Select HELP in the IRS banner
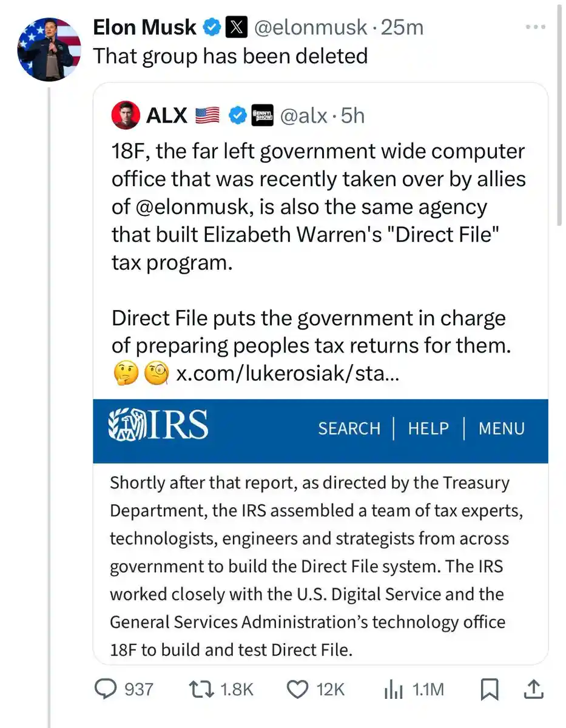 [428, 428]
